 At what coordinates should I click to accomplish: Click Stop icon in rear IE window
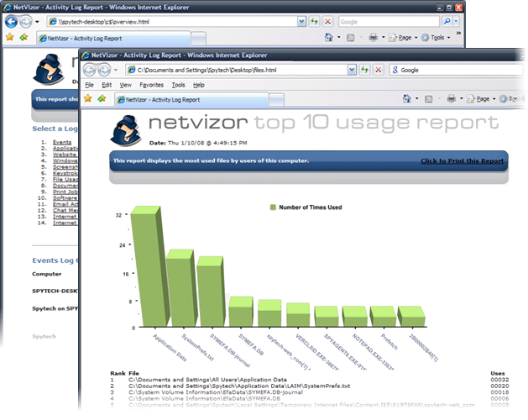327,22
